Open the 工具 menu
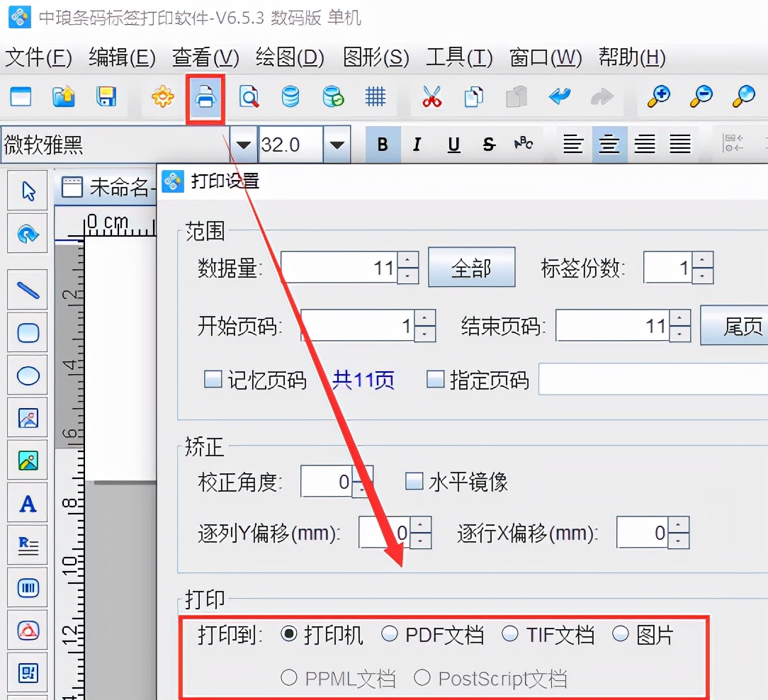Viewport: 768px width, 700px height. (x=458, y=58)
